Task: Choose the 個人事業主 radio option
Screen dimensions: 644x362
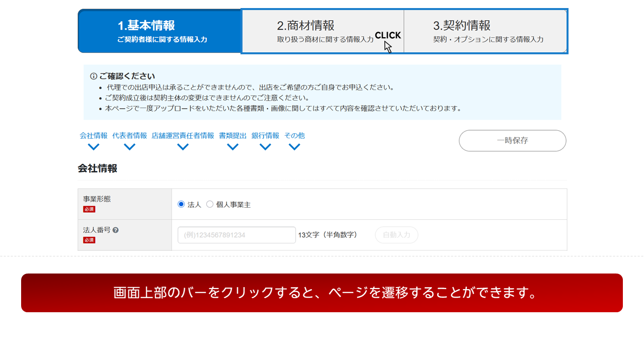Action: [x=210, y=204]
